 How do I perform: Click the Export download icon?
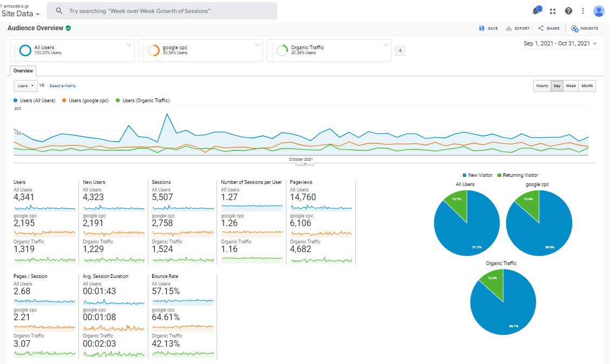click(x=509, y=28)
